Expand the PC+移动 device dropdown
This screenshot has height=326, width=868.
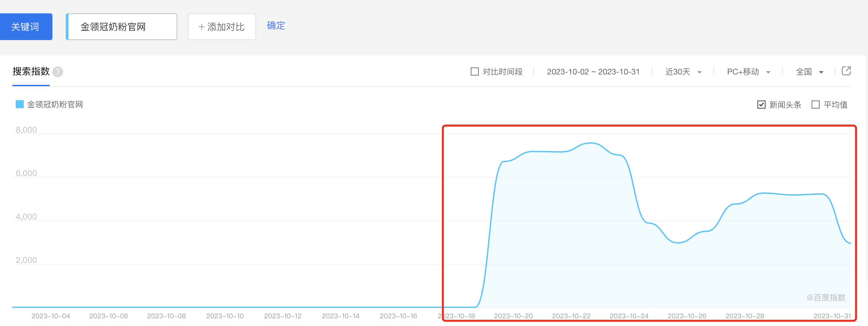pos(748,72)
